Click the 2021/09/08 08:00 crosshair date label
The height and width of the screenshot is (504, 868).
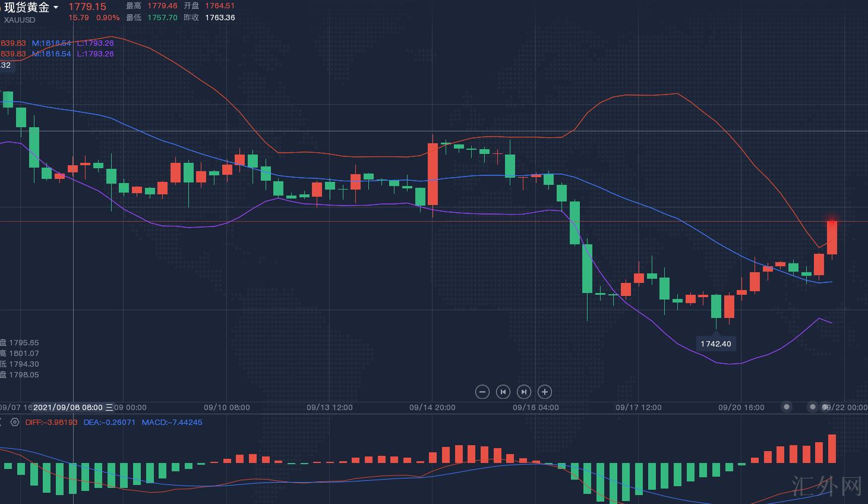68,408
